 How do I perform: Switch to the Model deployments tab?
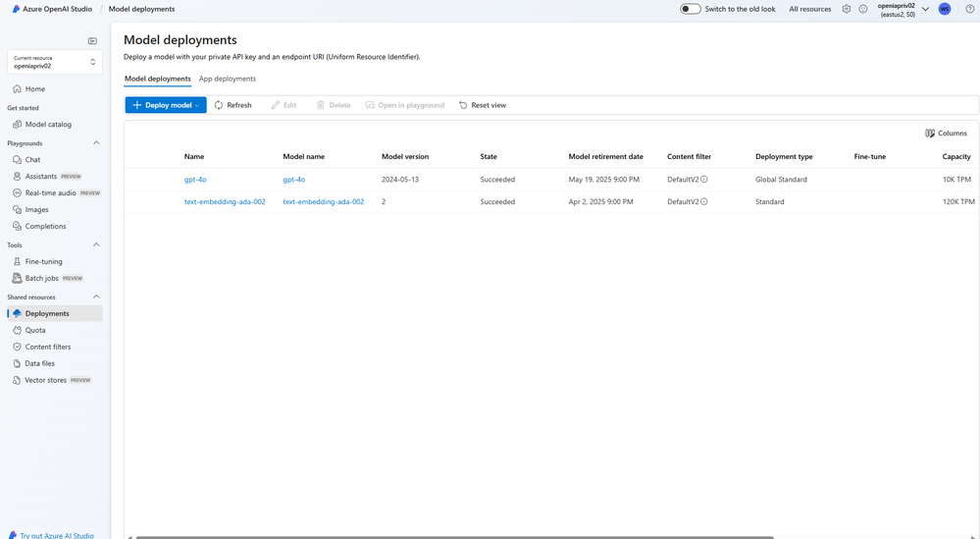pos(158,79)
